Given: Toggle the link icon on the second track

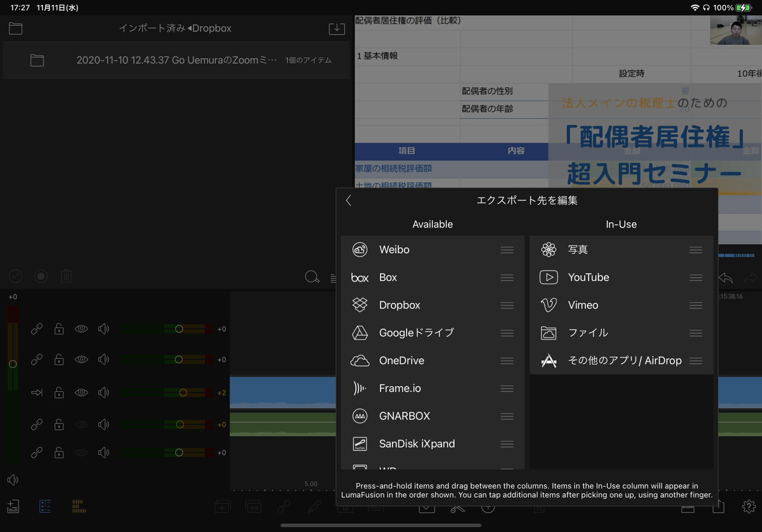Looking at the screenshot, I should click(x=37, y=359).
